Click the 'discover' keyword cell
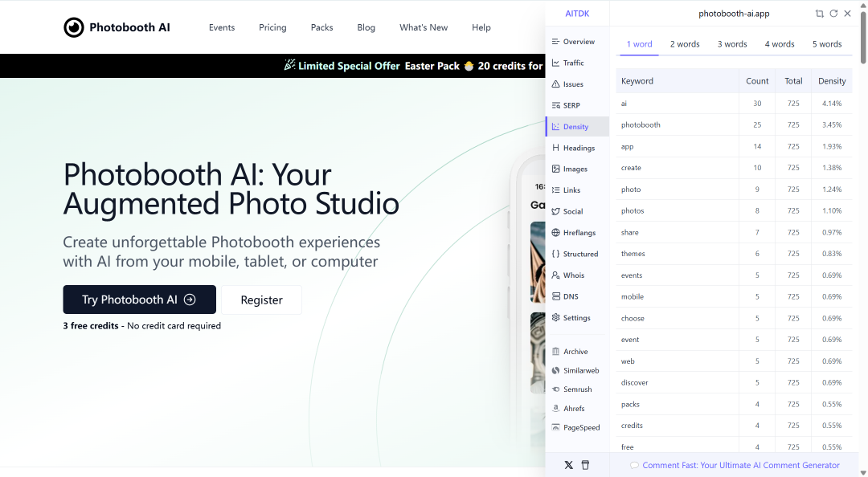The image size is (868, 477). tap(678, 382)
